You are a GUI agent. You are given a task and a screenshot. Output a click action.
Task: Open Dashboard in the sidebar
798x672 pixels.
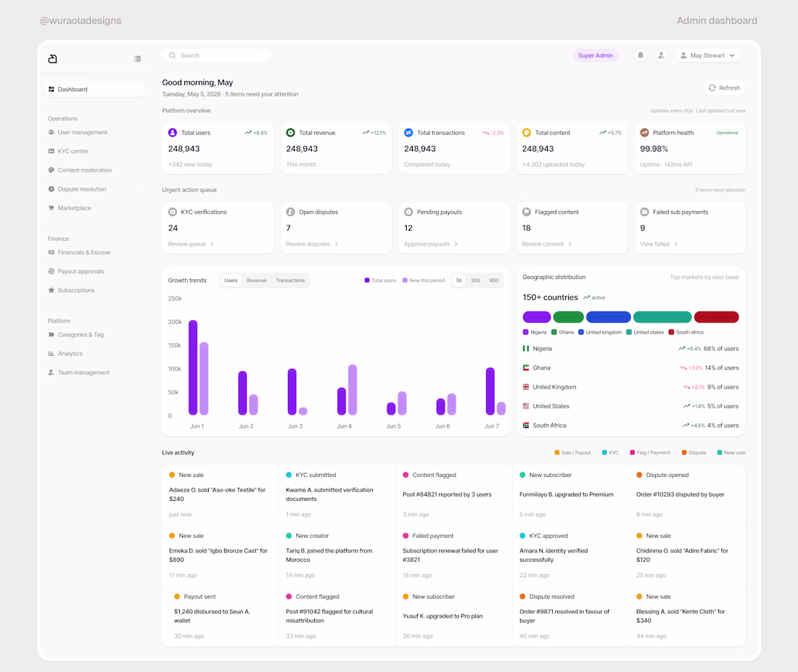tap(94, 90)
